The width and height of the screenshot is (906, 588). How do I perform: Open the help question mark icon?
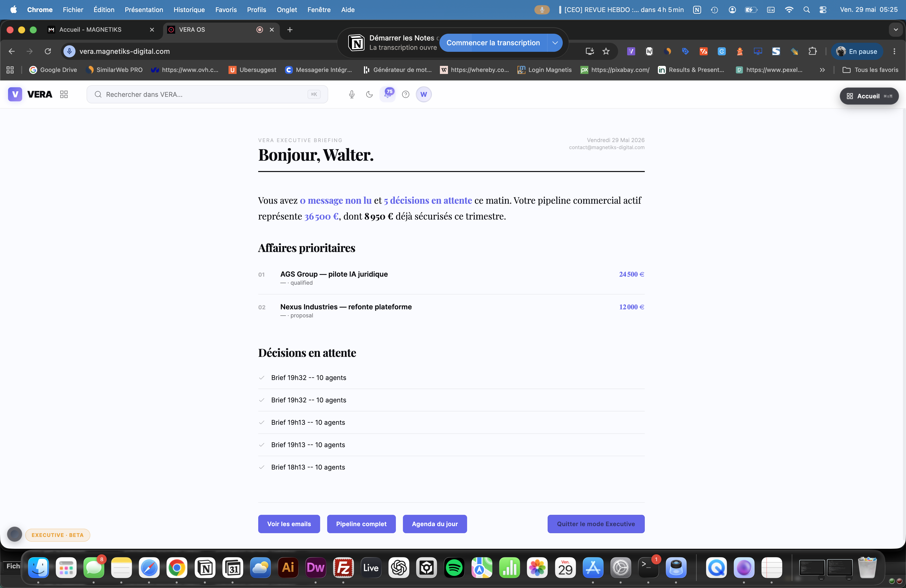coord(406,94)
